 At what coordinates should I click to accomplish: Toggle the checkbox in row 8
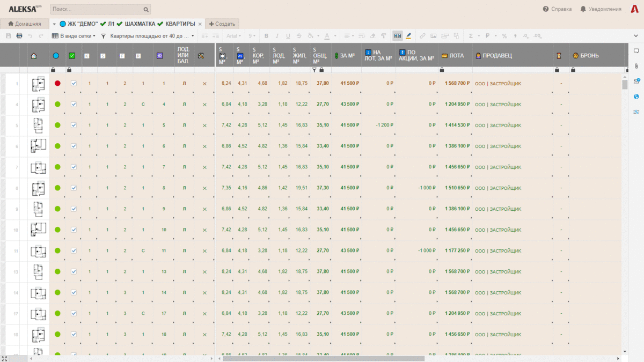point(74,188)
